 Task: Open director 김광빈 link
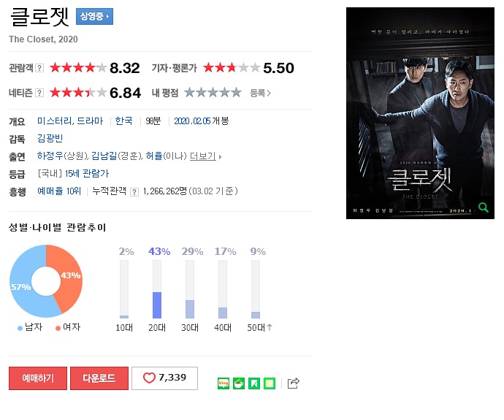pos(50,139)
